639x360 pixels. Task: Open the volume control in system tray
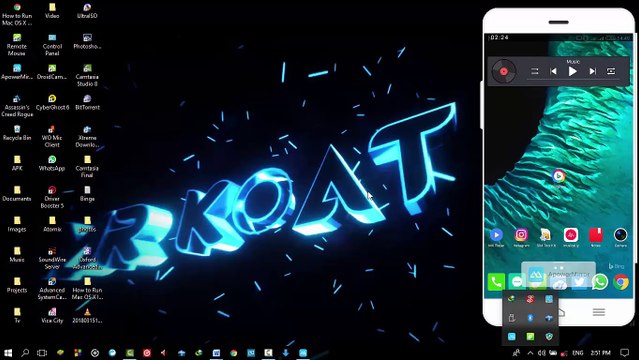pyautogui.click(x=542, y=353)
